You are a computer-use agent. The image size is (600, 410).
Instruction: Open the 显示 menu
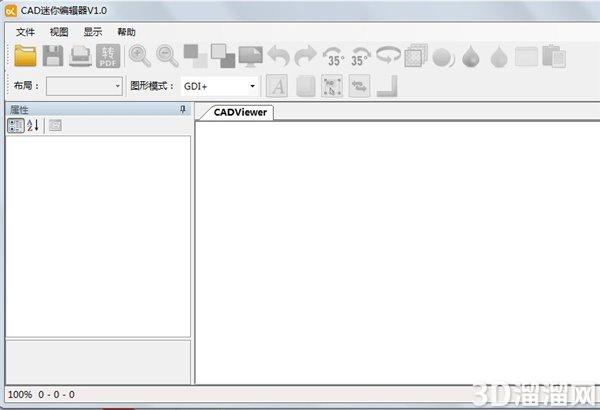tap(93, 32)
